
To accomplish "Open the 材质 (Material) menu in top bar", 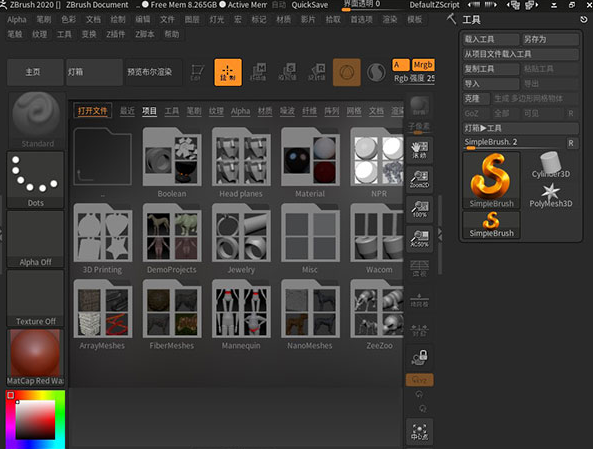I will pos(283,19).
